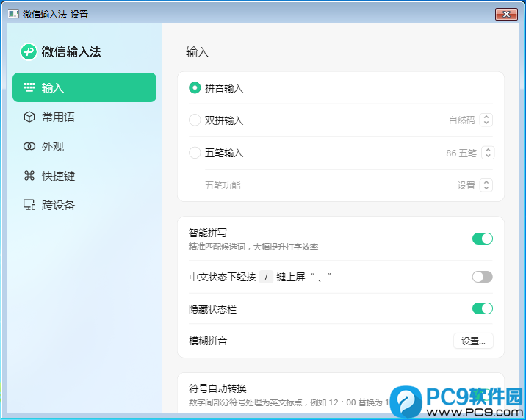
Task: Click the 数字间部分符号处理 description text
Action: coord(289,402)
